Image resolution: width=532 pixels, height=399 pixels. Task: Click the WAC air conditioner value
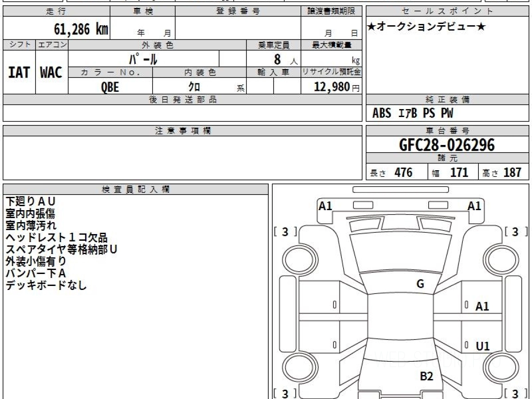[x=51, y=72]
